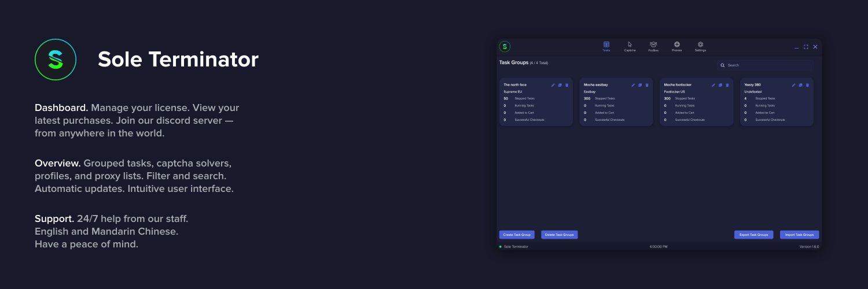Click the search magnifier icon
This screenshot has height=289, width=868.
pyautogui.click(x=722, y=65)
